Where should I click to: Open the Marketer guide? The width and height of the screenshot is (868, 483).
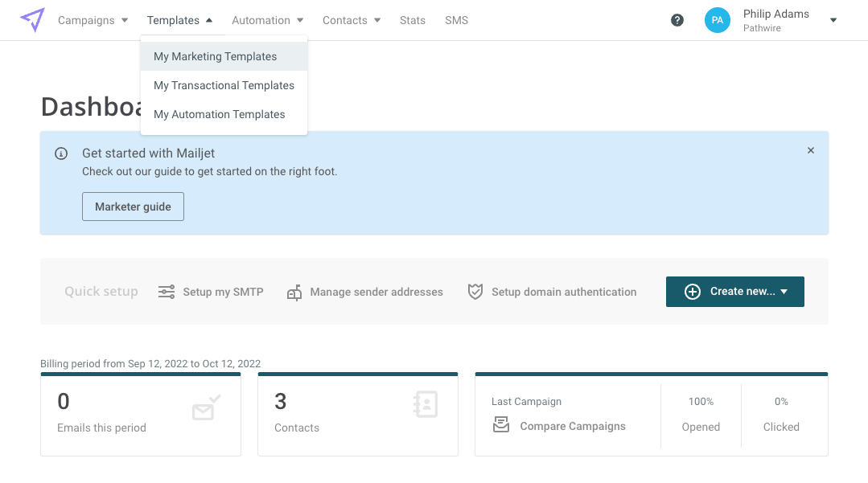pos(133,207)
